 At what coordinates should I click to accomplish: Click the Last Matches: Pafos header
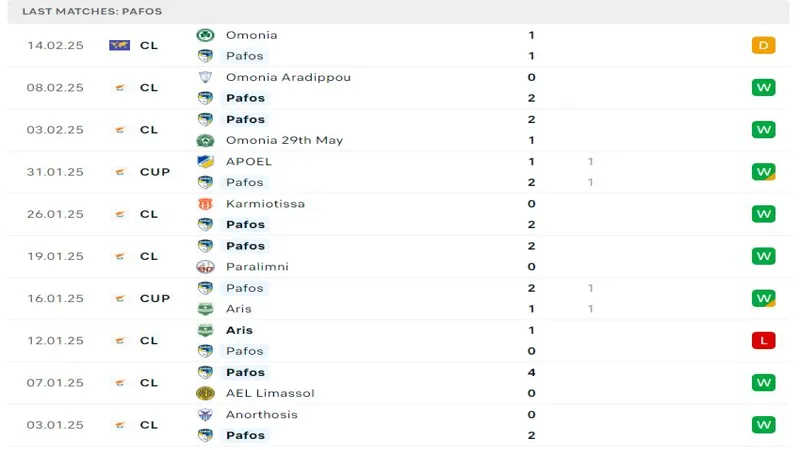[92, 11]
